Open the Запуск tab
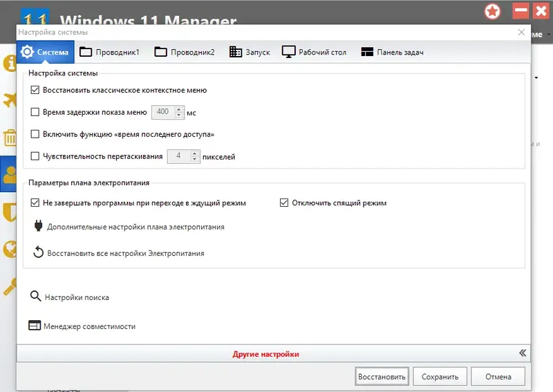 pyautogui.click(x=250, y=53)
